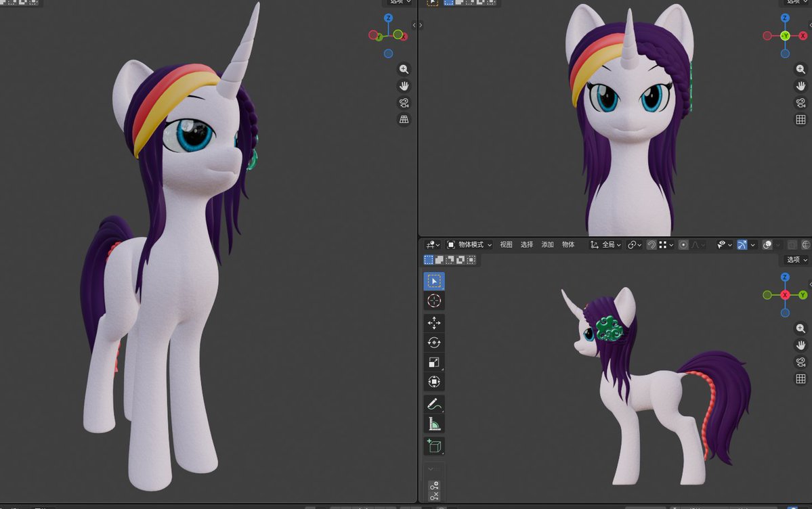Click zoom magnifier in the perspective pony viewport
Image resolution: width=812 pixels, height=509 pixels.
pos(404,69)
